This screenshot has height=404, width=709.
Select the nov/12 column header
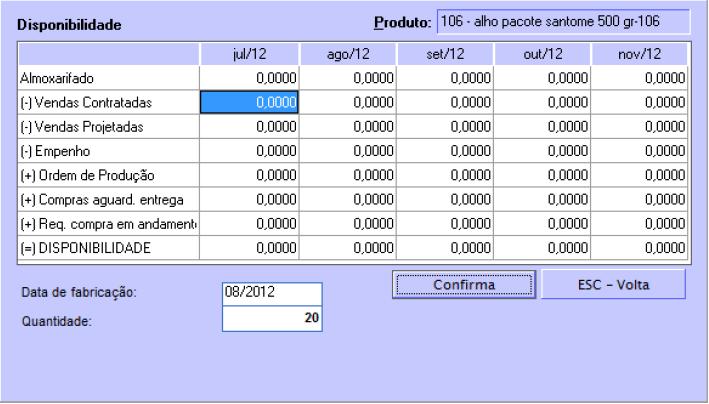point(636,52)
